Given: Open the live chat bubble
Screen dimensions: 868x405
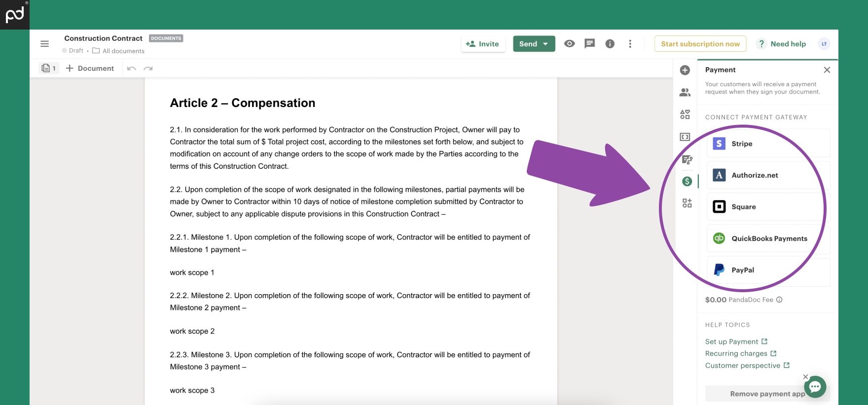Looking at the screenshot, I should pyautogui.click(x=815, y=387).
